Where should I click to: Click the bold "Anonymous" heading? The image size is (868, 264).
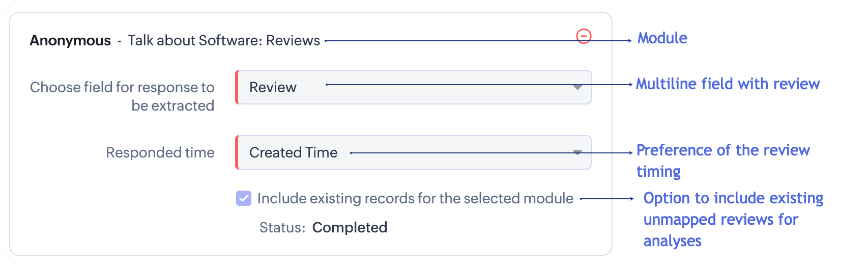pos(70,41)
